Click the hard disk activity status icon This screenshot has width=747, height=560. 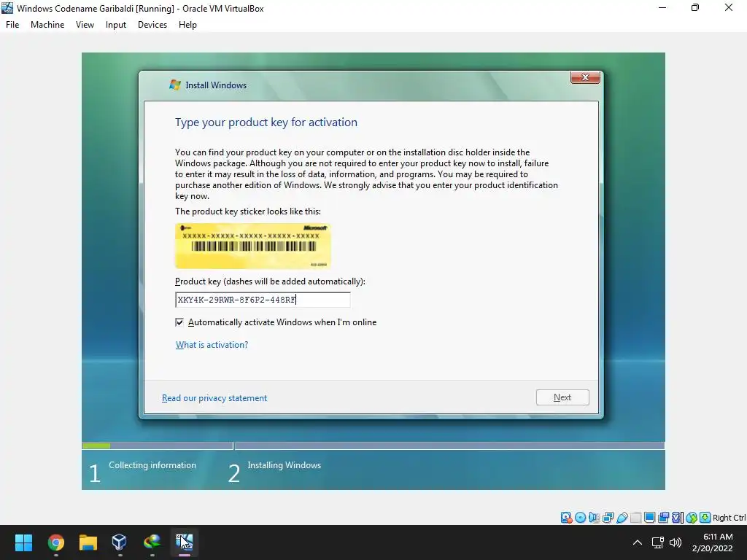click(566, 518)
